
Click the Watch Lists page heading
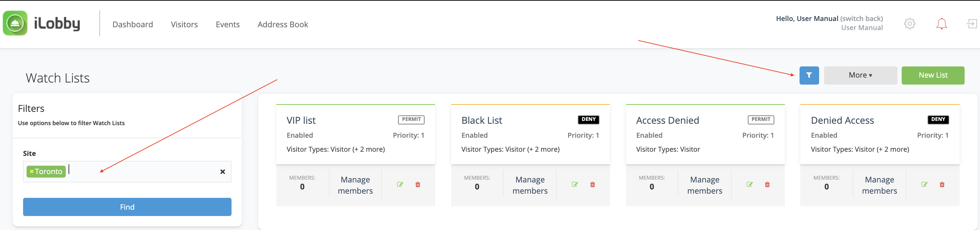point(58,78)
